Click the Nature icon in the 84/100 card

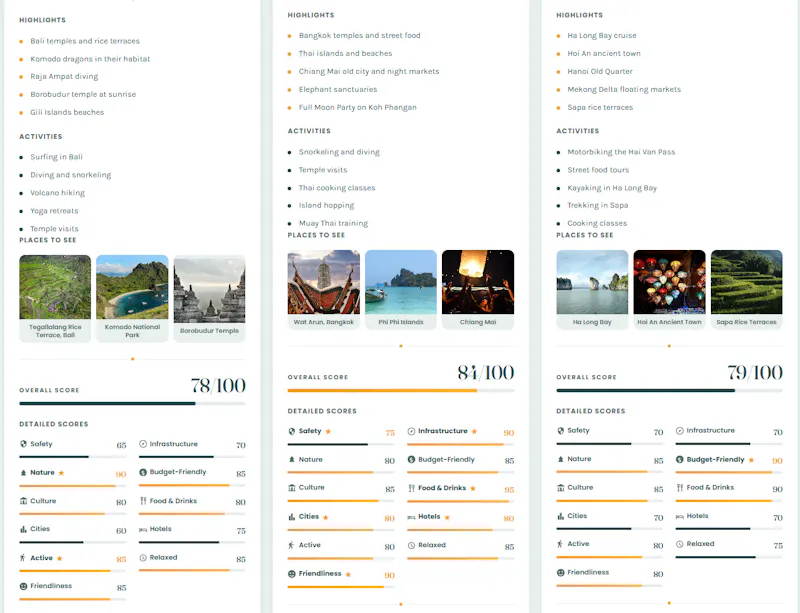[x=292, y=459]
